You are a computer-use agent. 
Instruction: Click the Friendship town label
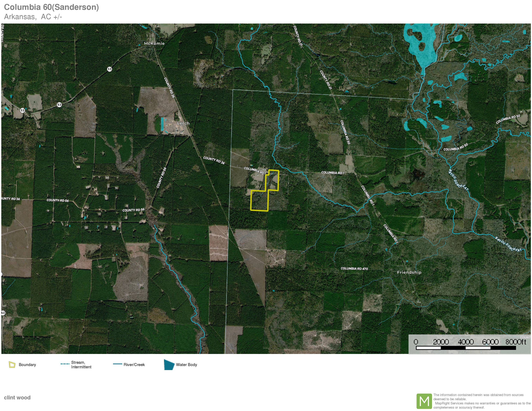coord(409,272)
